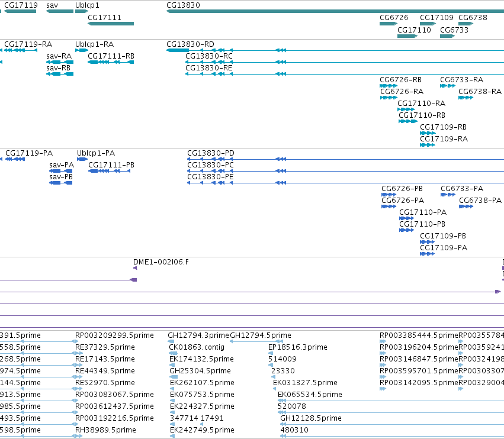The width and height of the screenshot is (504, 439).
Task: Select EST GH12128.5prime
Action: [x=311, y=418]
